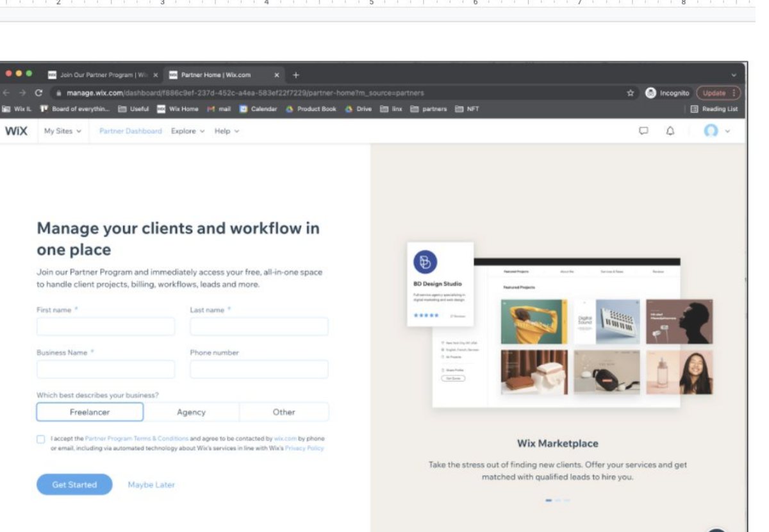Open the wix.com link in consent text
The height and width of the screenshot is (532, 769).
click(x=285, y=438)
